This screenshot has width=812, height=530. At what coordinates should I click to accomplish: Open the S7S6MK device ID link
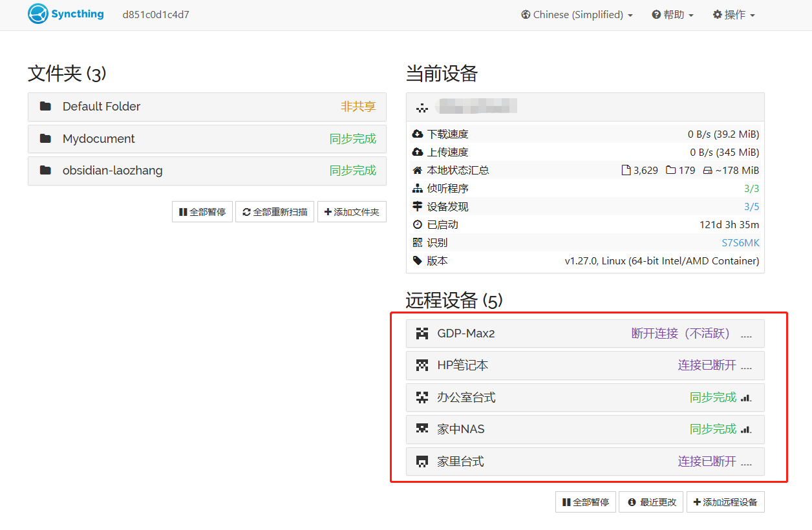(x=740, y=243)
